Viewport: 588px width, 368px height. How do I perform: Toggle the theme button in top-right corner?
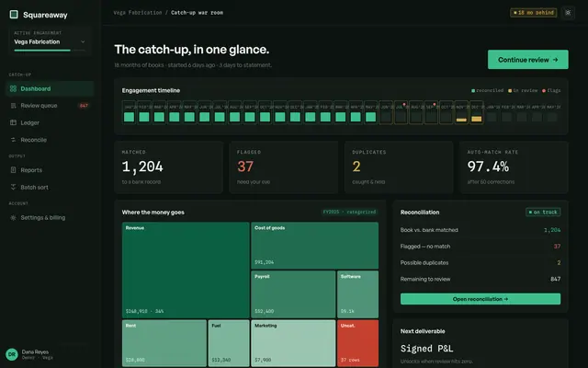568,13
